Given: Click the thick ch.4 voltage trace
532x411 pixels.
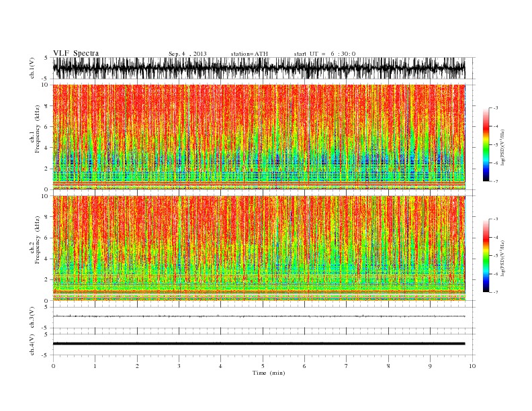Looking at the screenshot, I should click(259, 344).
